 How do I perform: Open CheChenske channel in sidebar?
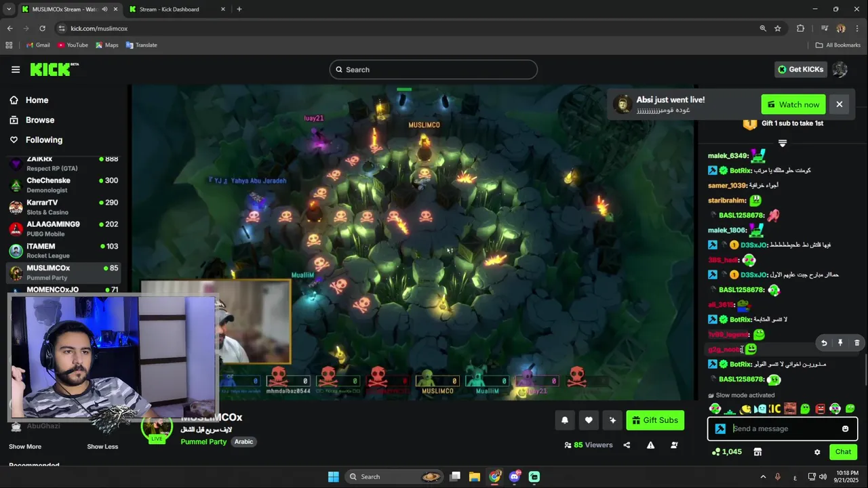63,185
